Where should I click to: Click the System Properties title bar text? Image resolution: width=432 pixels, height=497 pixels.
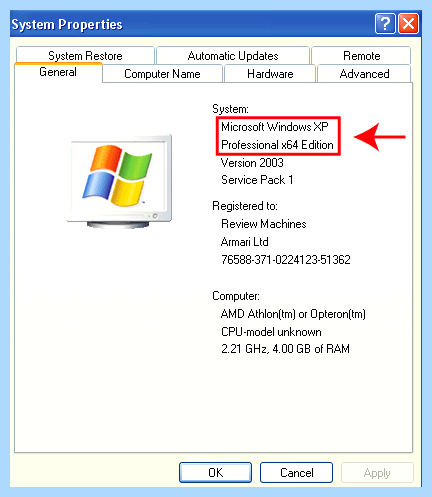[67, 25]
